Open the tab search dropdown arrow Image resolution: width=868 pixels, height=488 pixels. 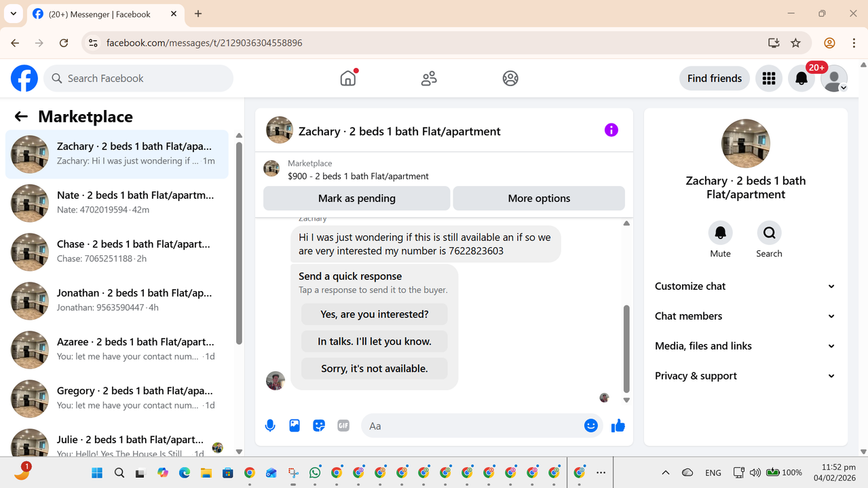pos(14,14)
